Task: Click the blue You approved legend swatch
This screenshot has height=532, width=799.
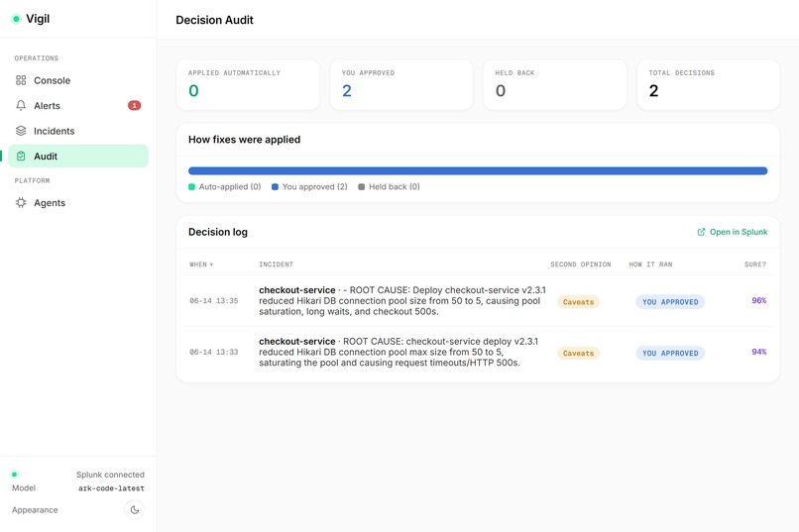Action: click(x=275, y=187)
